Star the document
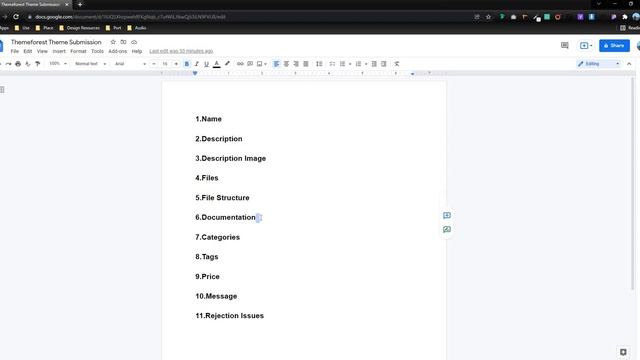The image size is (640, 360). click(x=113, y=42)
